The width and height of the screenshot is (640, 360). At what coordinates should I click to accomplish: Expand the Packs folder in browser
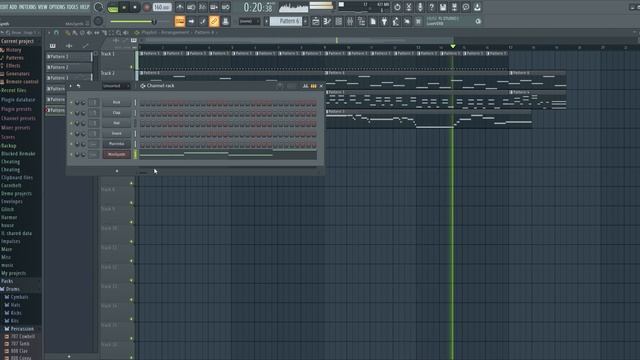click(x=7, y=281)
